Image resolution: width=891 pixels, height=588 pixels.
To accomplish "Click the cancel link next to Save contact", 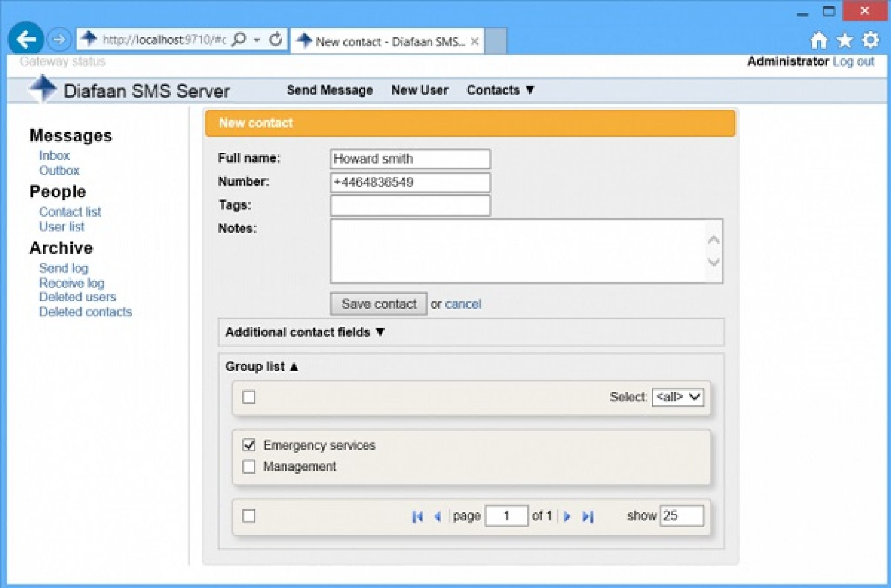I will pyautogui.click(x=462, y=304).
